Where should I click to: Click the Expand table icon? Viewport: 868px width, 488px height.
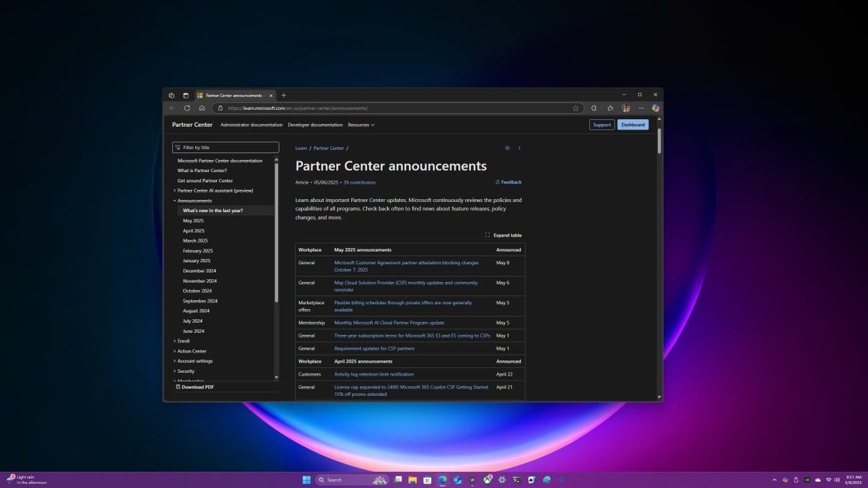[488, 235]
